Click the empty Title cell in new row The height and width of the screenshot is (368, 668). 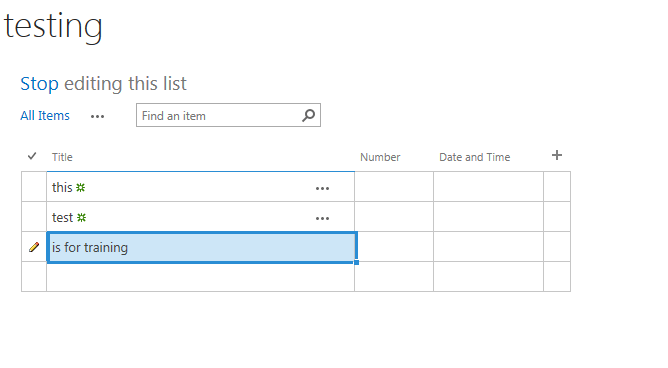pos(200,277)
